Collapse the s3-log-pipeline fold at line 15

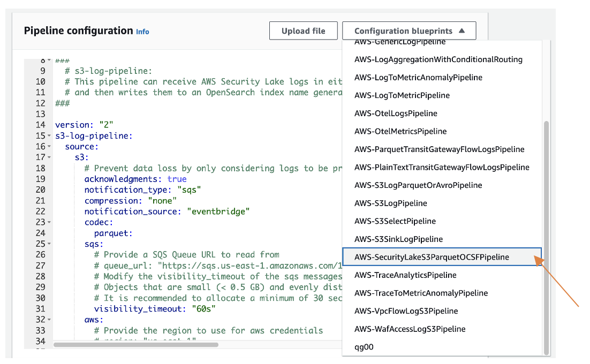pos(48,135)
